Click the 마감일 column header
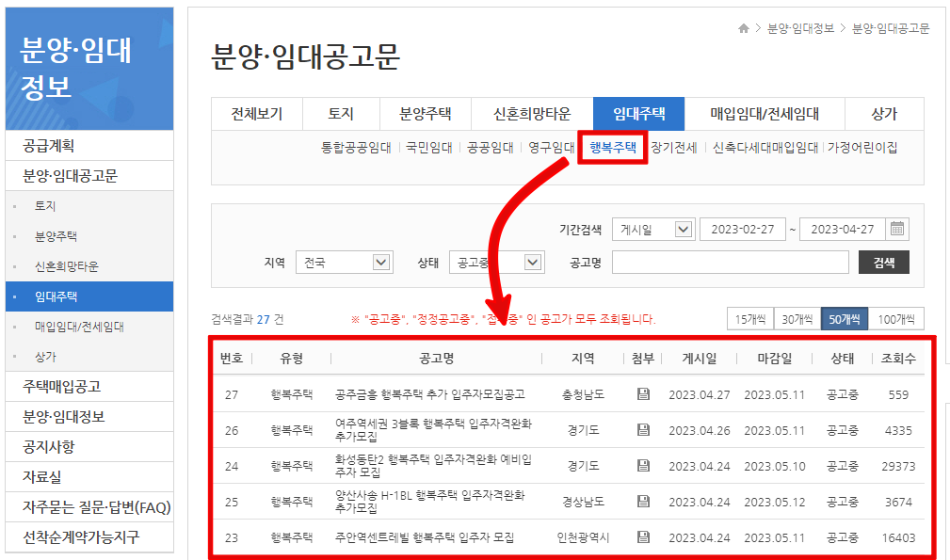 coord(774,359)
